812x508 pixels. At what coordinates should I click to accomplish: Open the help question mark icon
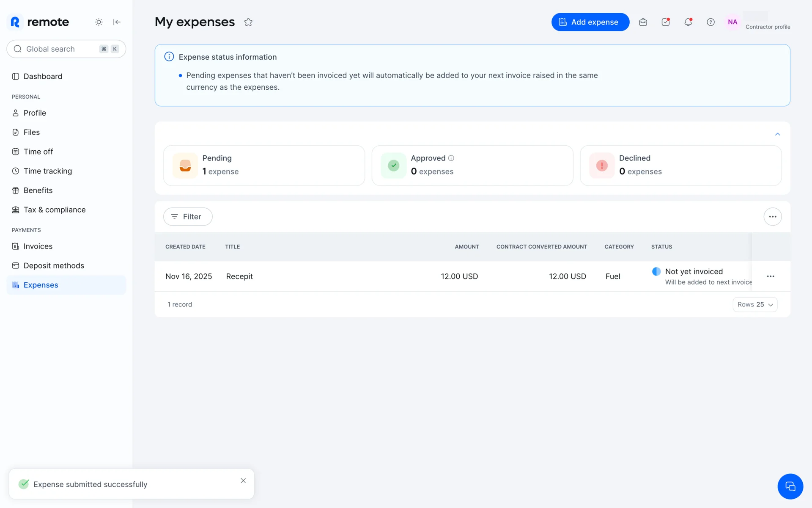point(710,22)
